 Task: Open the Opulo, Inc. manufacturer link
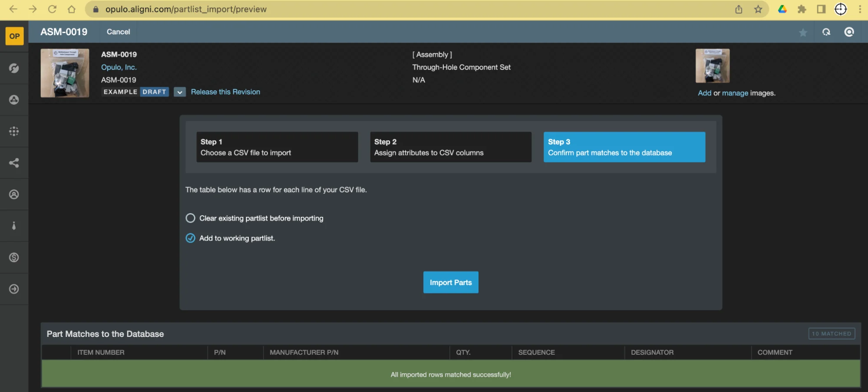click(119, 67)
